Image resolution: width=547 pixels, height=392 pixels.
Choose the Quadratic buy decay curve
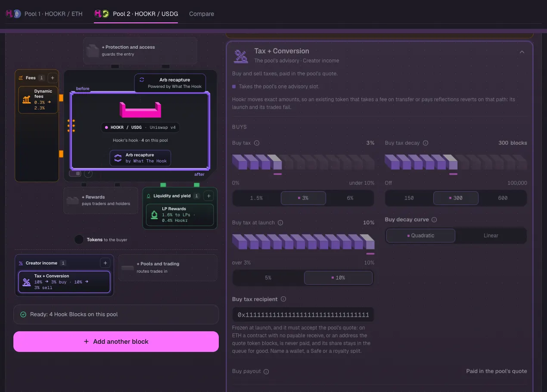pos(421,236)
